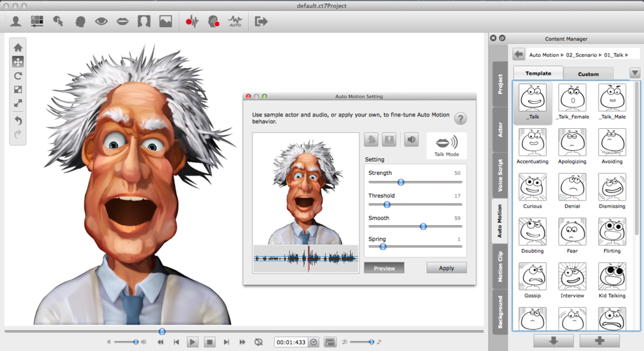Click the Preview button
Screen dimensions: 644x351
point(384,268)
